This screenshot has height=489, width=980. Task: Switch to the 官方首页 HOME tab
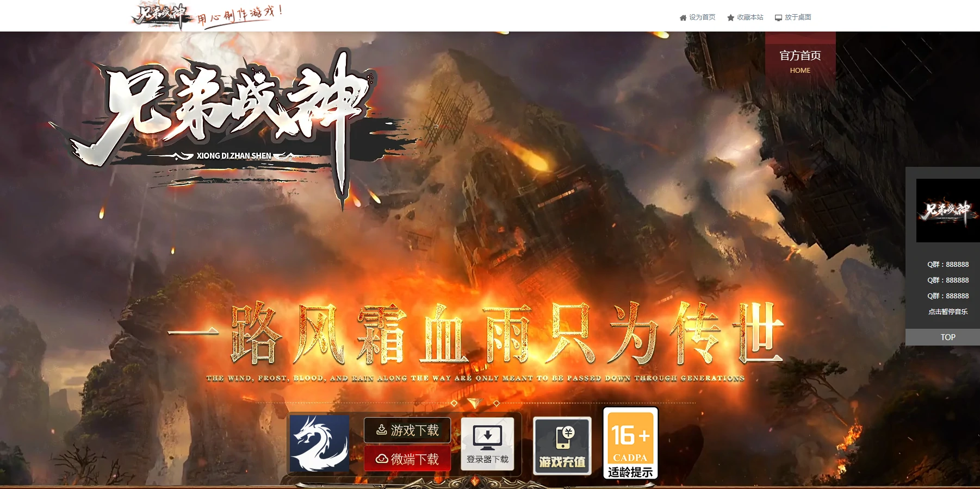[799, 61]
